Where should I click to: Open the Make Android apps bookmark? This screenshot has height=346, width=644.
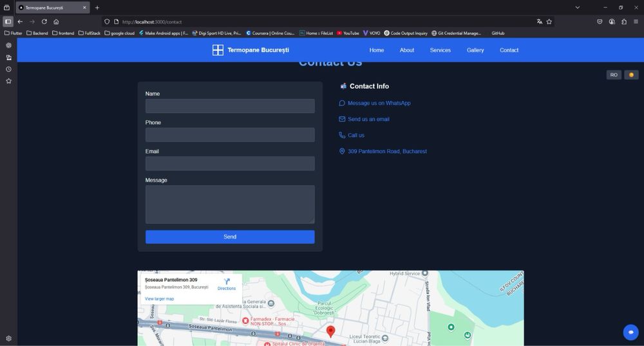click(163, 33)
